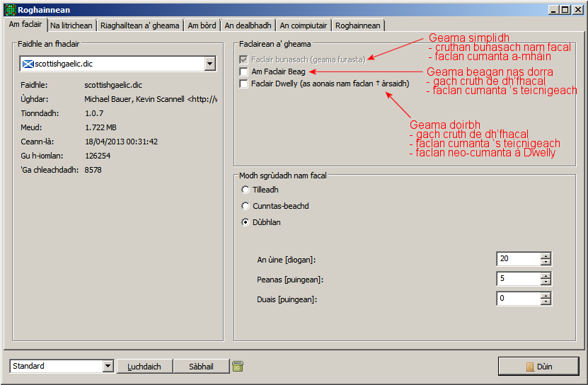Viewport: 588px width, 385px height.
Task: Enable the Faclair Dwelly checkbox
Action: (244, 84)
